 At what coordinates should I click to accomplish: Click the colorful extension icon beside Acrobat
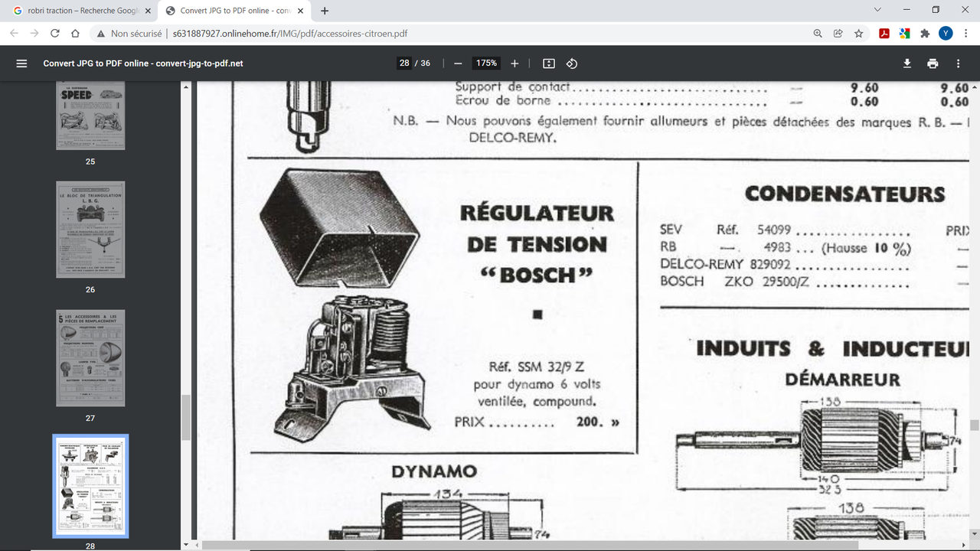click(904, 34)
